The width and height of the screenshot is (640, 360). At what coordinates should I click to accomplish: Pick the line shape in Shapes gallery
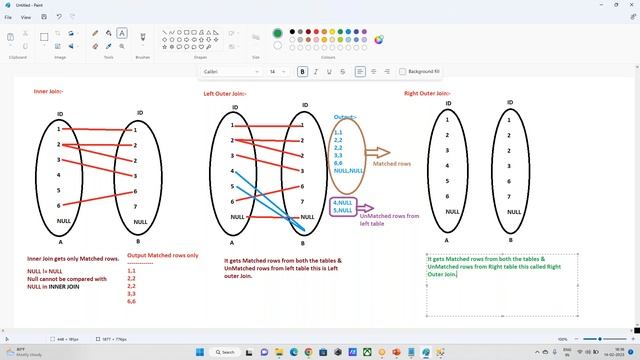pyautogui.click(x=164, y=32)
